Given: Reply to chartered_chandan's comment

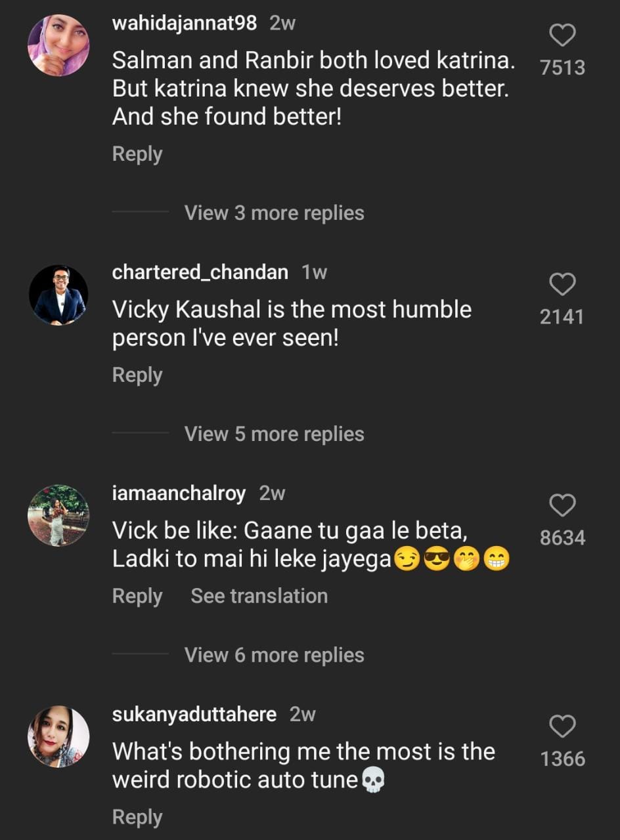Looking at the screenshot, I should pyautogui.click(x=137, y=375).
